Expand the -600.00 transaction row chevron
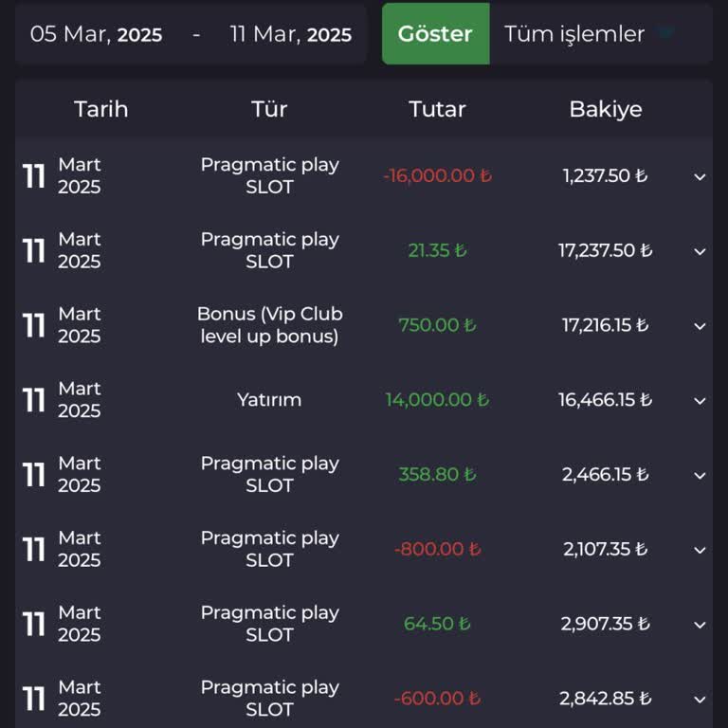Image resolution: width=728 pixels, height=728 pixels. tap(700, 700)
